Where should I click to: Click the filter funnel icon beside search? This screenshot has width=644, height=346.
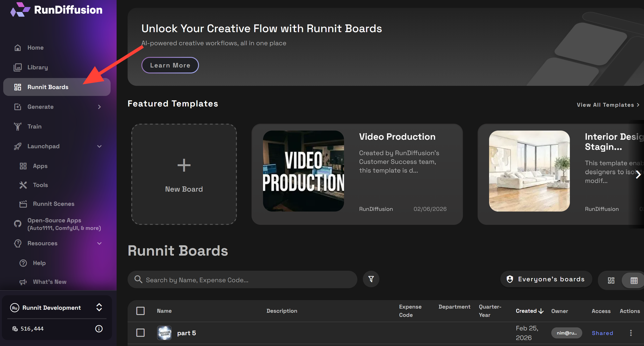(371, 279)
